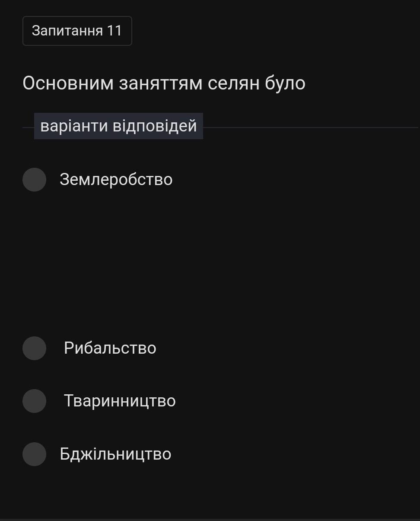The height and width of the screenshot is (521, 420).
Task: Click the Запитання 11 badge
Action: click(x=77, y=31)
